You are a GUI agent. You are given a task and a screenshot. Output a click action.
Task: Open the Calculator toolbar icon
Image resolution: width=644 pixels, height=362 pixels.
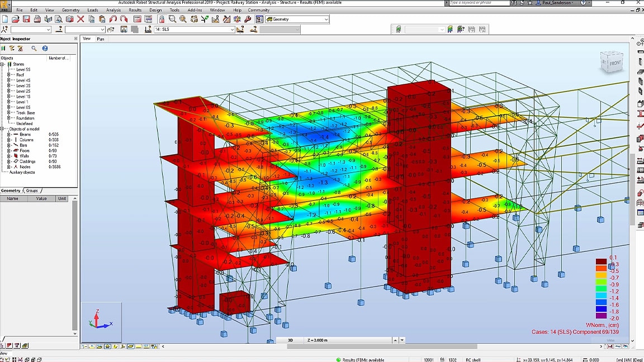pos(136,19)
